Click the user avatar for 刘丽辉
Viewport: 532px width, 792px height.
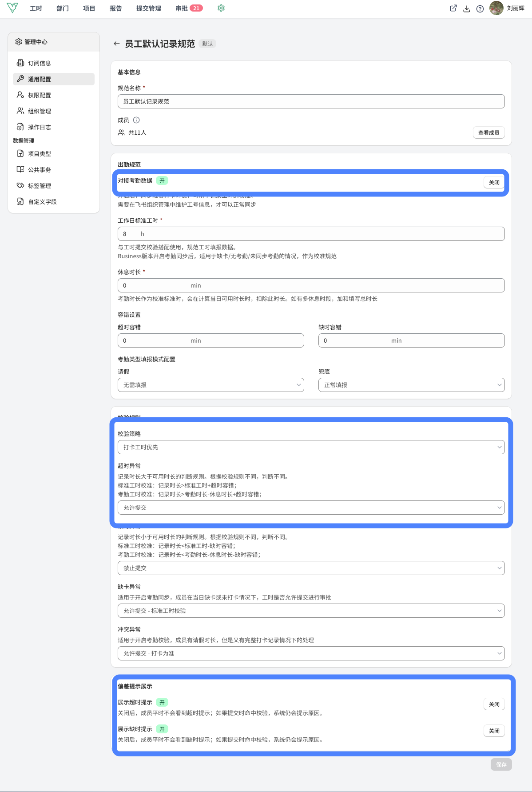pos(496,8)
